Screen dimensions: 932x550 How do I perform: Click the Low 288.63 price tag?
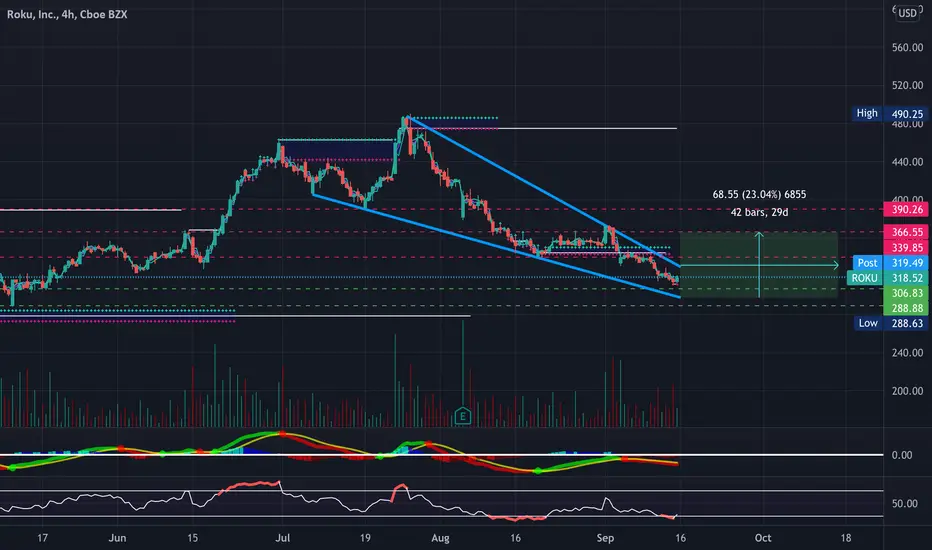[890, 323]
